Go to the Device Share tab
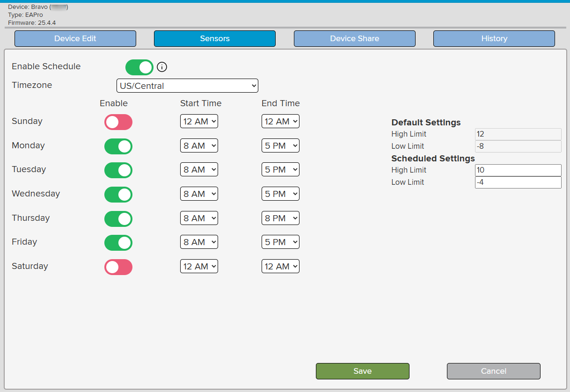The height and width of the screenshot is (392, 570). coord(354,39)
